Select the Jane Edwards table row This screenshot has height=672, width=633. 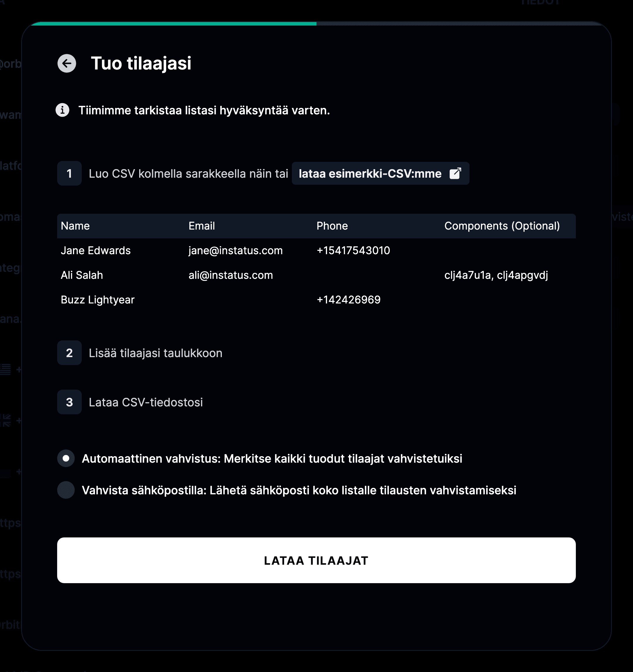pyautogui.click(x=316, y=250)
